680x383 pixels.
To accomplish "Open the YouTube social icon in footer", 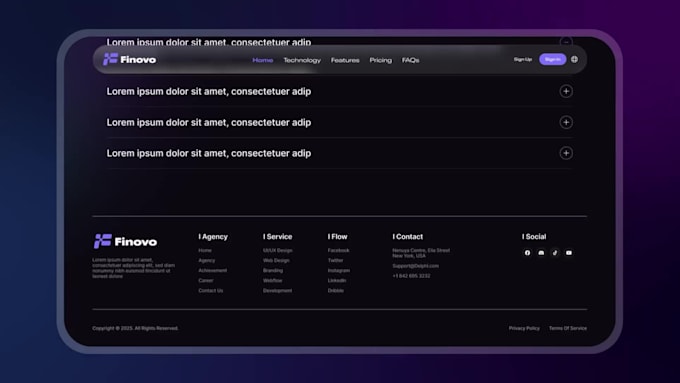I will (569, 253).
